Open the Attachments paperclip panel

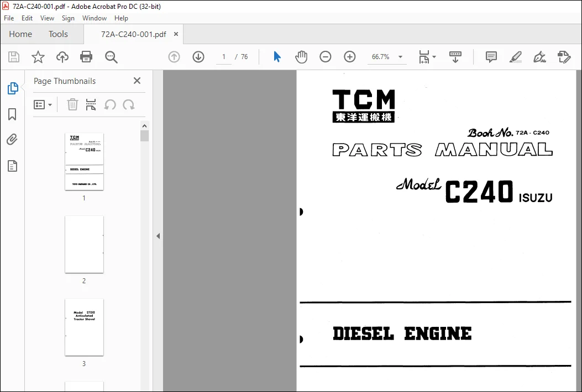tap(12, 140)
